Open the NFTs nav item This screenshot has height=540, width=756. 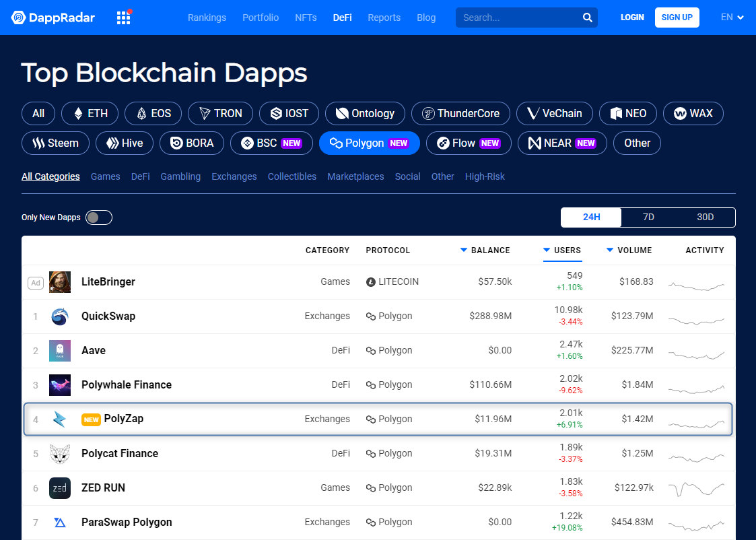pos(306,18)
